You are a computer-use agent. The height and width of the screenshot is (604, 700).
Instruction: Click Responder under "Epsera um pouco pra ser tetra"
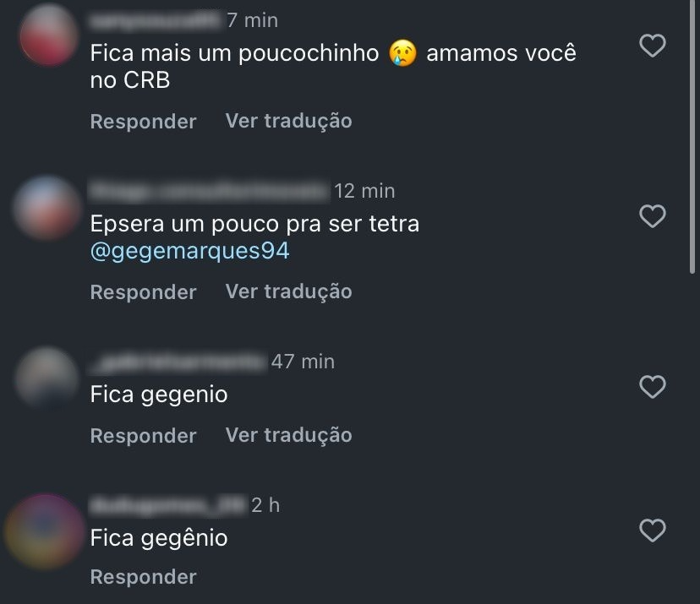click(x=143, y=292)
